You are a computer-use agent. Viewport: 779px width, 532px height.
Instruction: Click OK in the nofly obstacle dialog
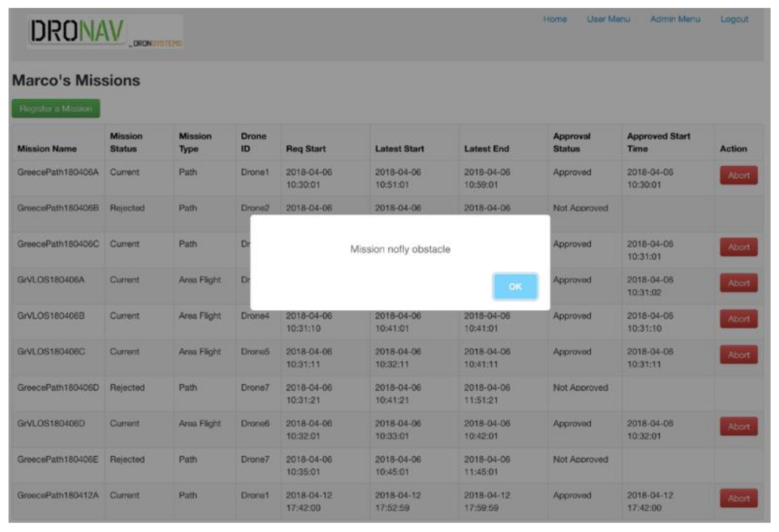pos(515,287)
